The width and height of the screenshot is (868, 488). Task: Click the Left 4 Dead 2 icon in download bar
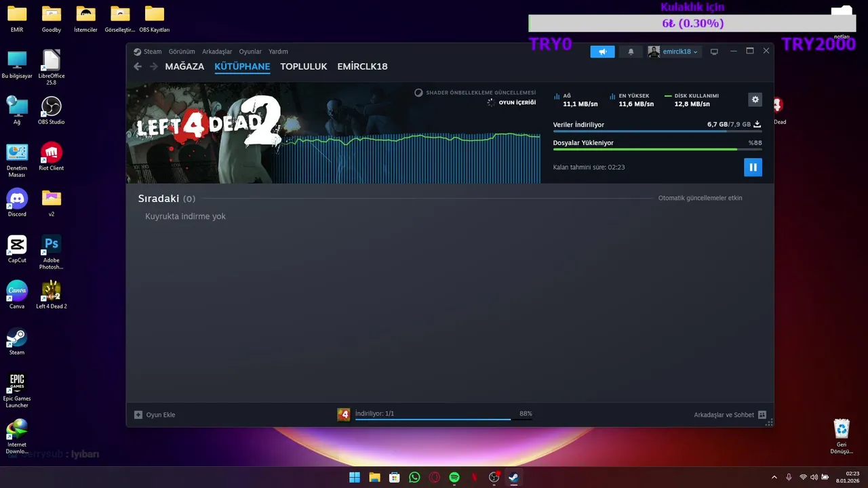pyautogui.click(x=344, y=414)
